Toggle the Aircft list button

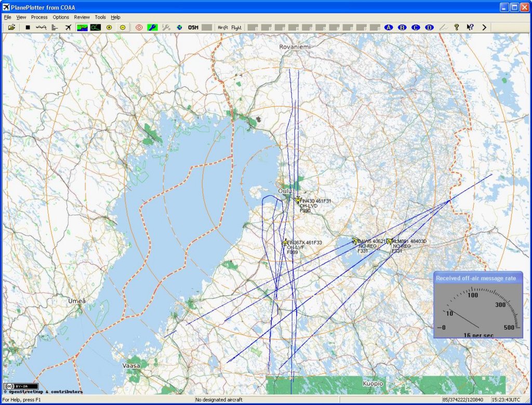tap(223, 28)
